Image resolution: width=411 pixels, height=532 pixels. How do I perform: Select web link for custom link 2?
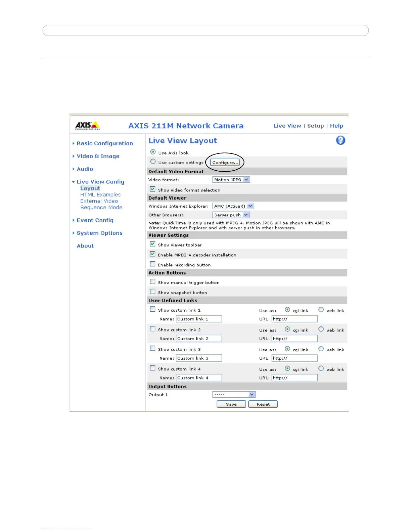pos(321,329)
